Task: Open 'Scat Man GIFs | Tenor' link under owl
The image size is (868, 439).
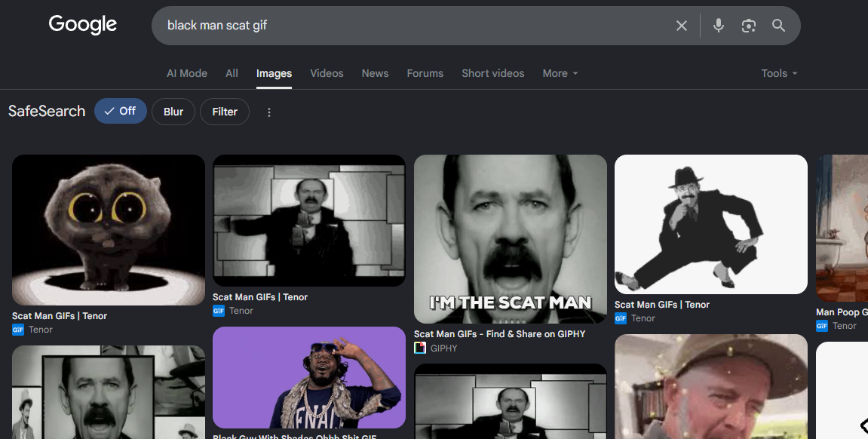Action: click(60, 316)
